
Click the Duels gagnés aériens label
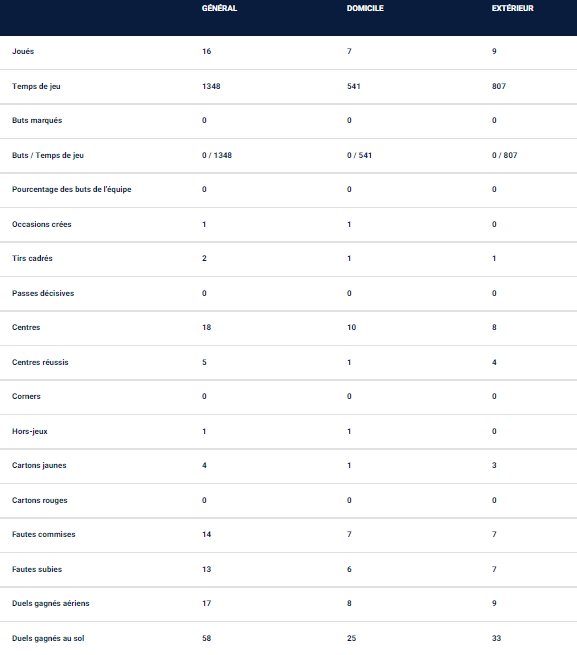[x=51, y=603]
